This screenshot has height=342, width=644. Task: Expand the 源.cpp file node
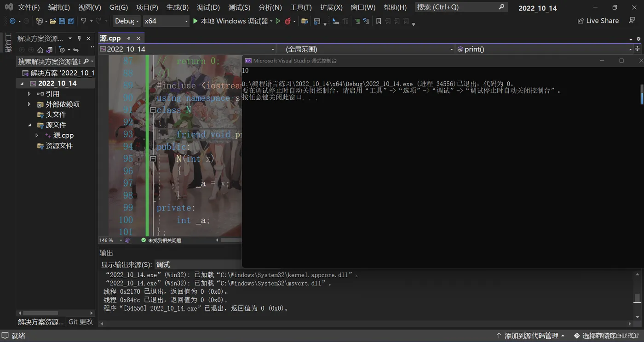(x=37, y=136)
